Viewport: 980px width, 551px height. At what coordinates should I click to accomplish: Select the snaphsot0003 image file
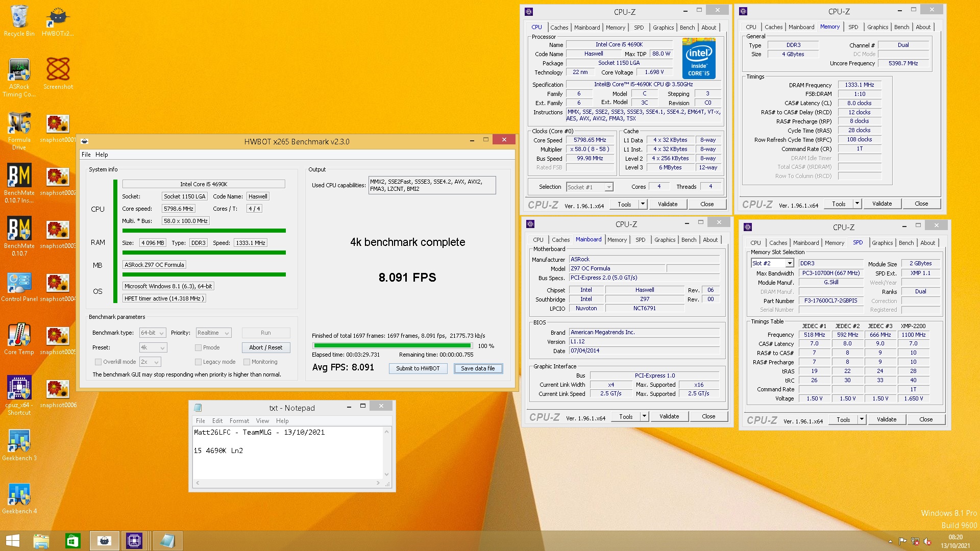(58, 234)
